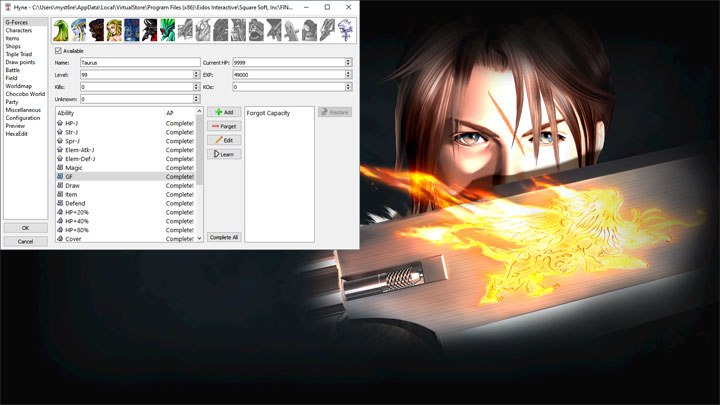The height and width of the screenshot is (405, 720).
Task: Select the Shiva GF portrait
Action: 79,30
